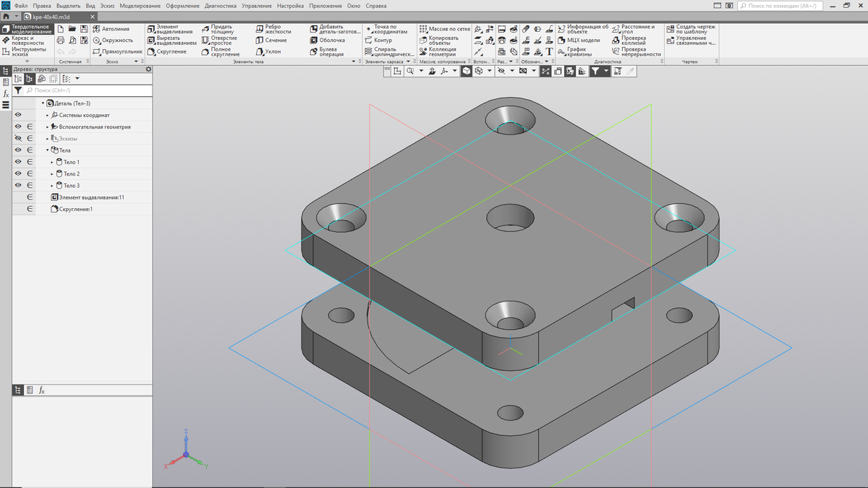Open Расстояние и угол measurement
868x488 pixels.
pos(633,29)
